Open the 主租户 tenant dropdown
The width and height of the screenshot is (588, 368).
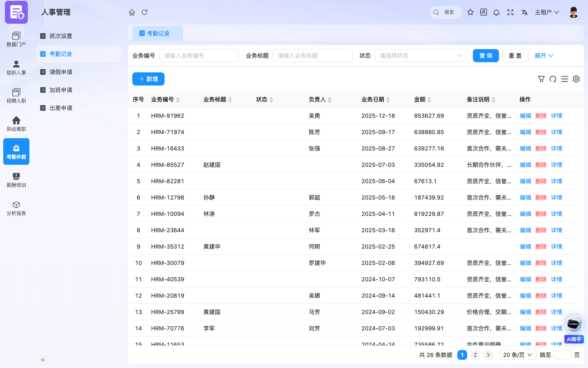pos(547,12)
